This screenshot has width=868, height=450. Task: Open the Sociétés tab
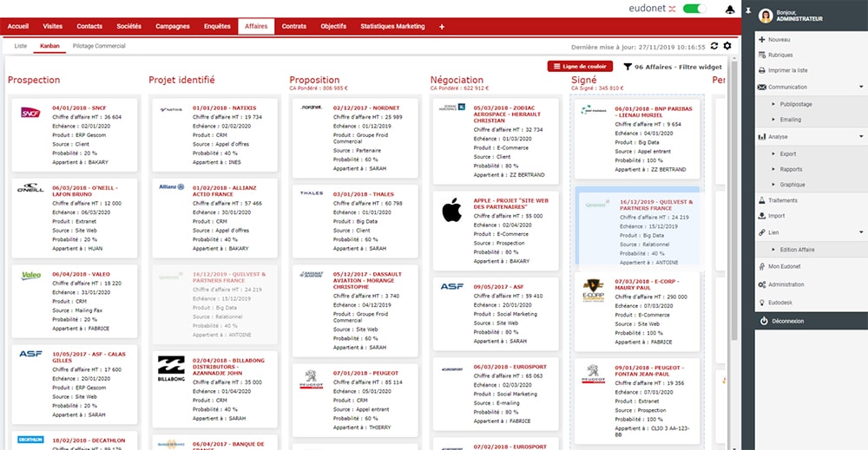tap(129, 26)
